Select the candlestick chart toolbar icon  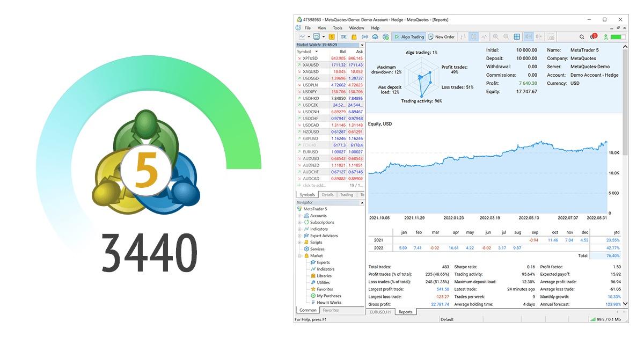click(473, 37)
